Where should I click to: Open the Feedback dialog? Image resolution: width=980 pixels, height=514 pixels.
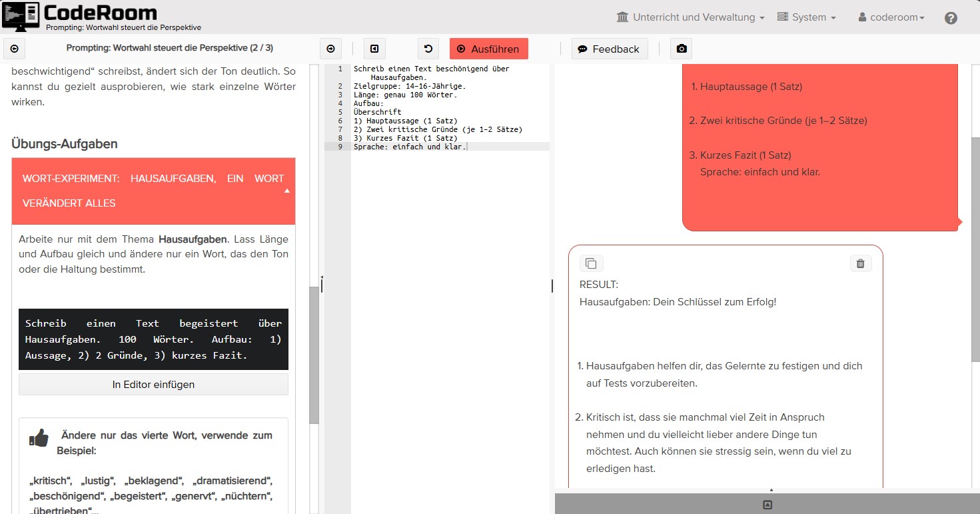[609, 49]
